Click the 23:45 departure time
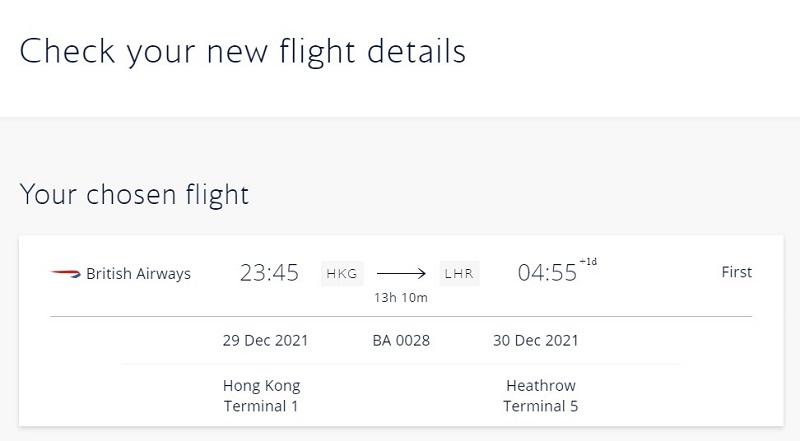The width and height of the screenshot is (800, 441). pyautogui.click(x=269, y=273)
